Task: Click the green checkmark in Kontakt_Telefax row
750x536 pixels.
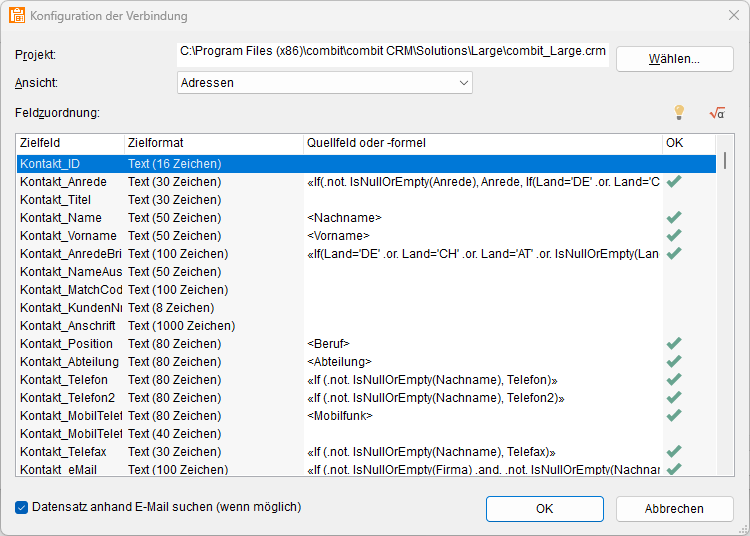Action: pos(674,452)
